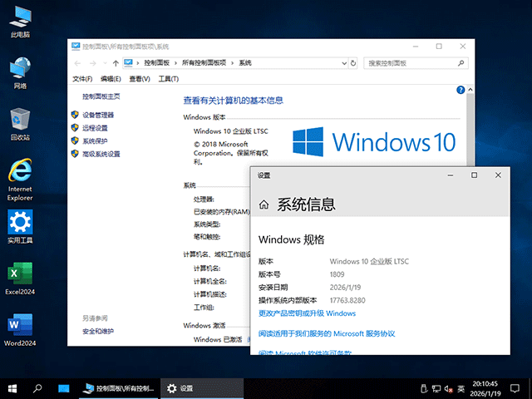532x399 pixels.
Task: Open 高级系统设置 link
Action: (x=101, y=154)
